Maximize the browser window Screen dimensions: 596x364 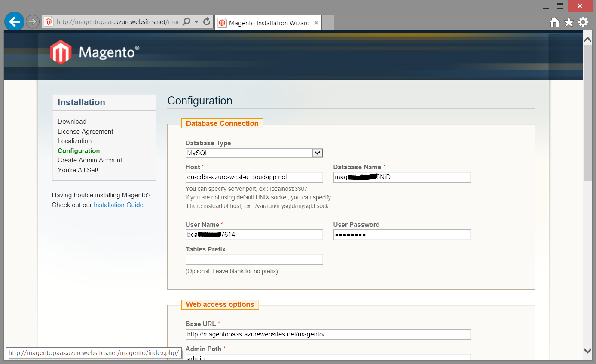click(x=560, y=6)
